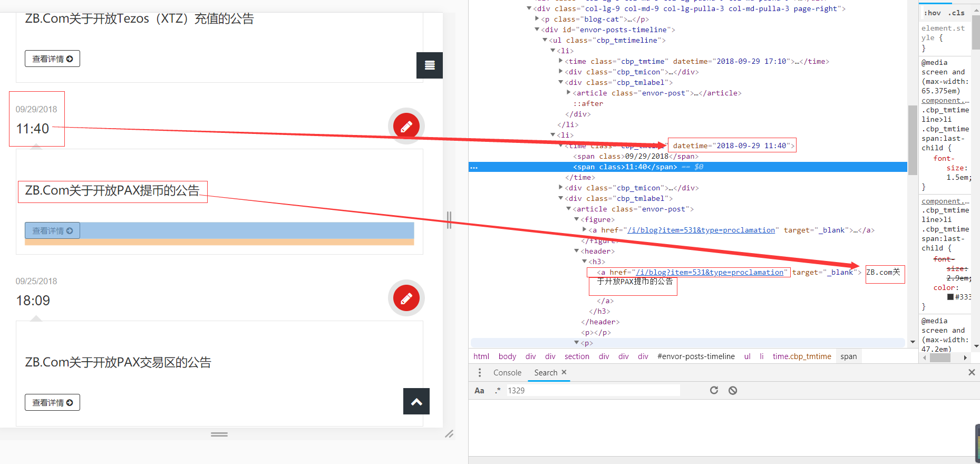Expand the time datetime 17:10 node
The height and width of the screenshot is (464, 980).
point(561,61)
